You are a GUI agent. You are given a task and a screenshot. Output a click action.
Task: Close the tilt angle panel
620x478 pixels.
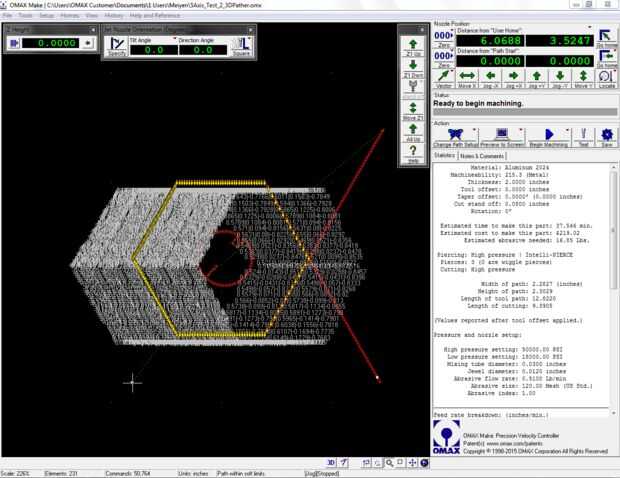[251, 30]
